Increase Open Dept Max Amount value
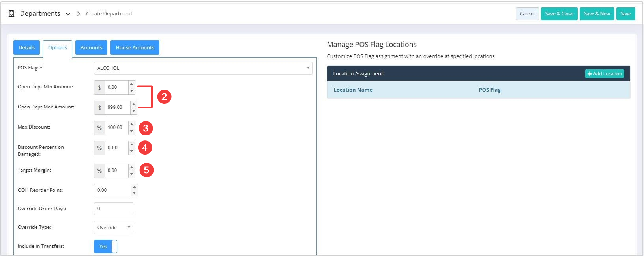The height and width of the screenshot is (256, 644). tap(133, 104)
